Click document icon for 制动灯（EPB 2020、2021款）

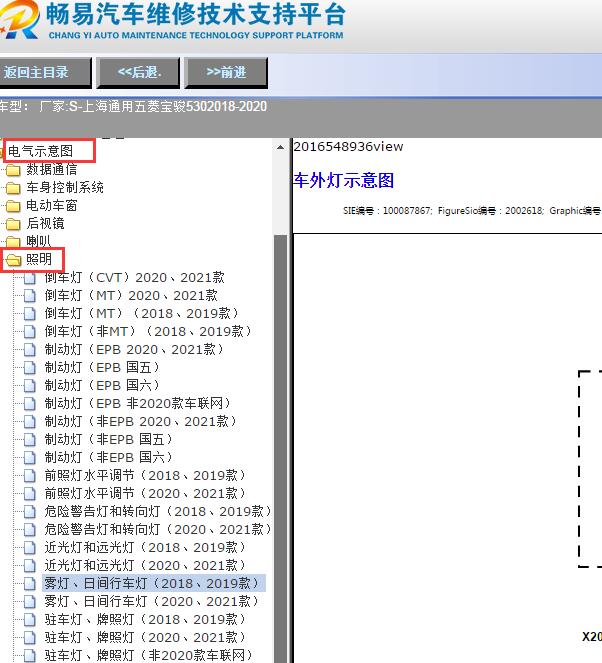(x=30, y=350)
